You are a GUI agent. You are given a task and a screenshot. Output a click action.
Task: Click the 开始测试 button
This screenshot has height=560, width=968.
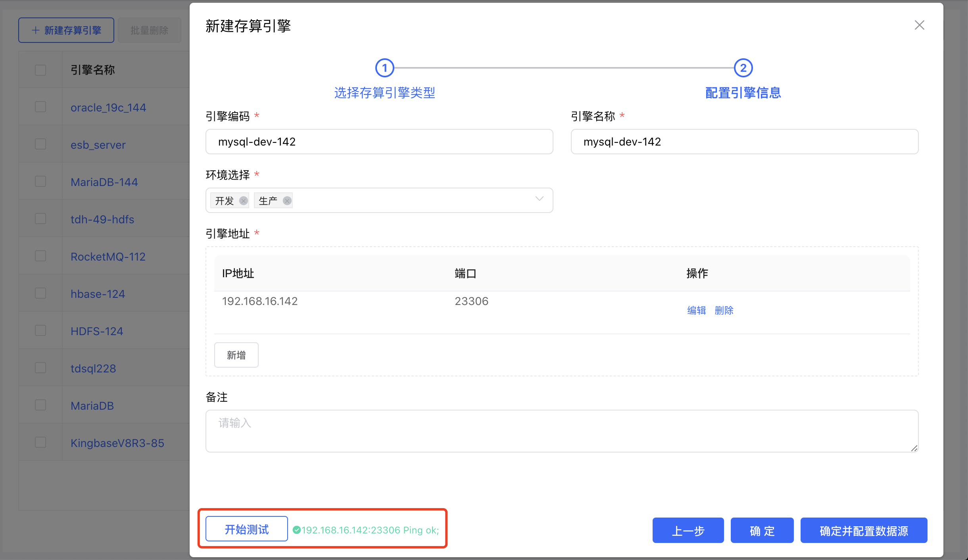tap(246, 529)
